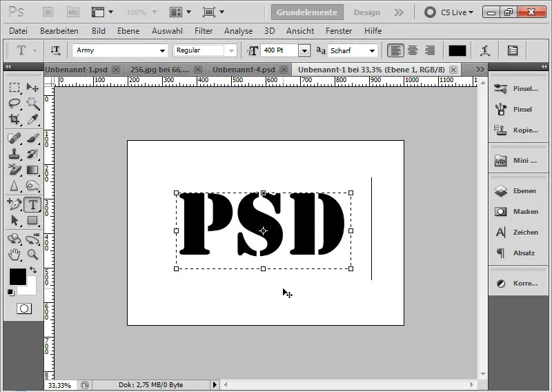This screenshot has width=552, height=392.
Task: Toggle text orientation button
Action: tap(55, 50)
